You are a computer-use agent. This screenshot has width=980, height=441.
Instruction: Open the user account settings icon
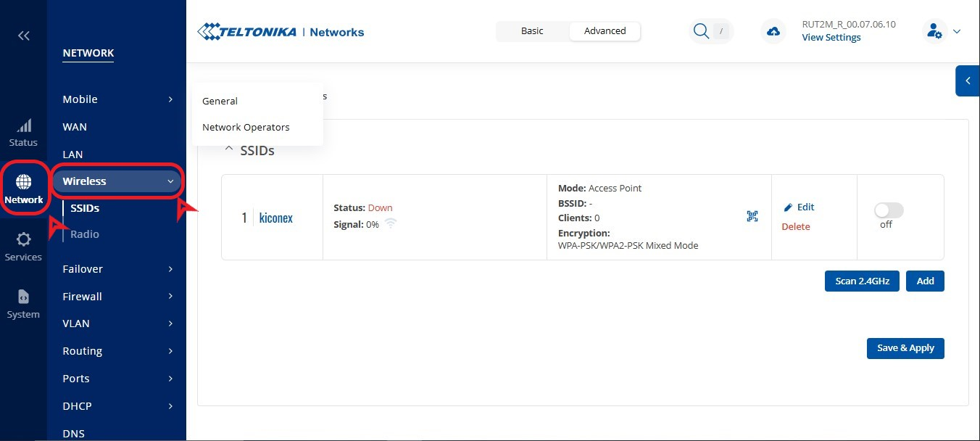click(x=934, y=31)
